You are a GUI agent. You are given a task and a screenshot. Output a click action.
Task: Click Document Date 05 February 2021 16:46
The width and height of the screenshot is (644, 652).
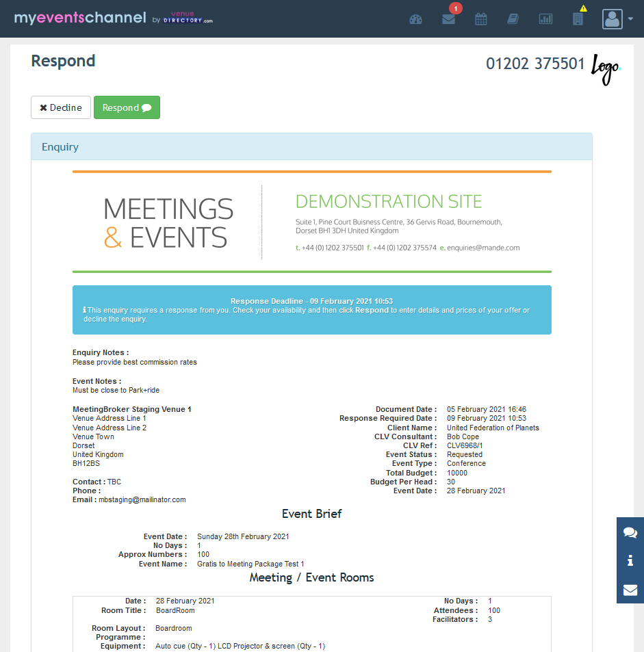487,410
